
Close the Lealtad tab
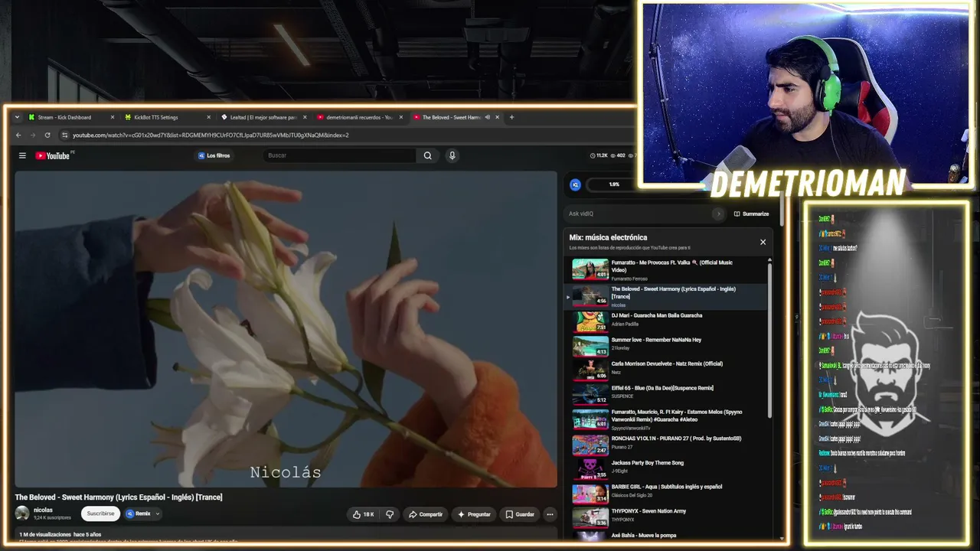tap(305, 117)
